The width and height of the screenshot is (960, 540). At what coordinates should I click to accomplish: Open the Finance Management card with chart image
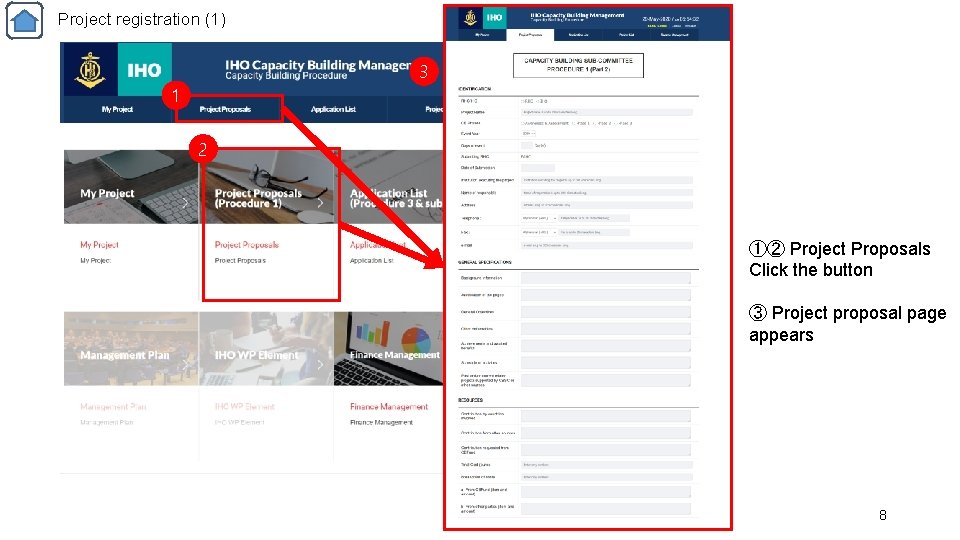pyautogui.click(x=389, y=349)
